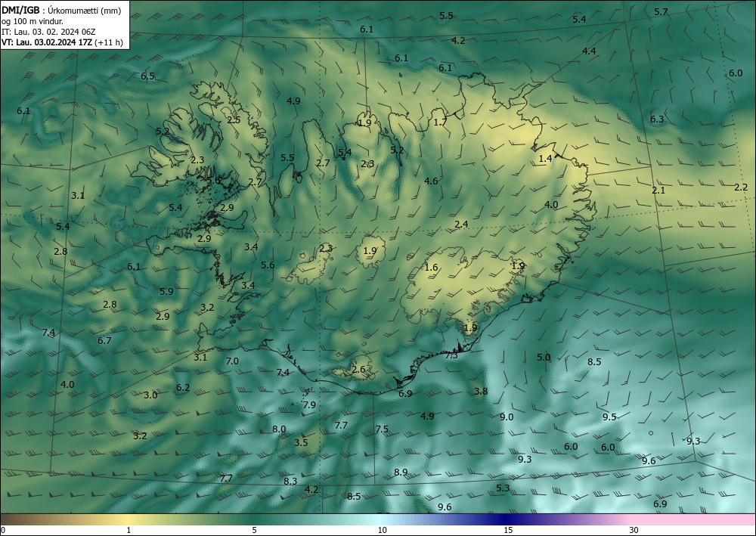Click the "og 100 m vindur." subtitle text

[x=33, y=21]
